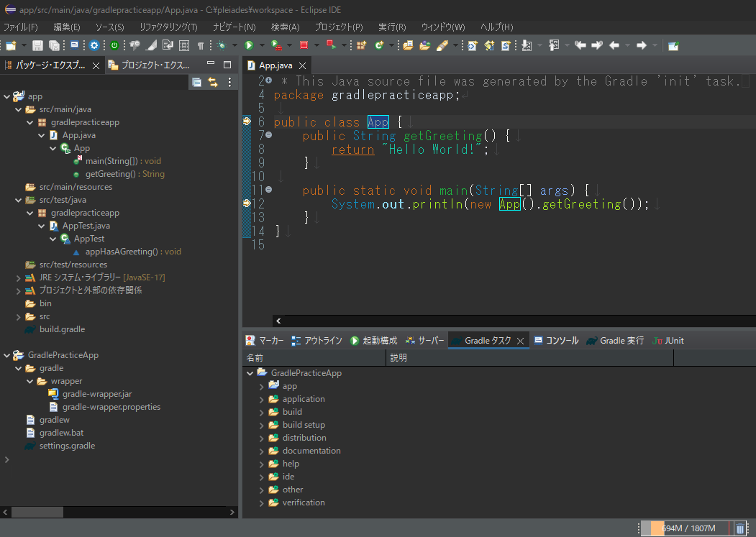Image resolution: width=756 pixels, height=537 pixels.
Task: Run the garbage collector in the status bar
Action: pyautogui.click(x=739, y=528)
